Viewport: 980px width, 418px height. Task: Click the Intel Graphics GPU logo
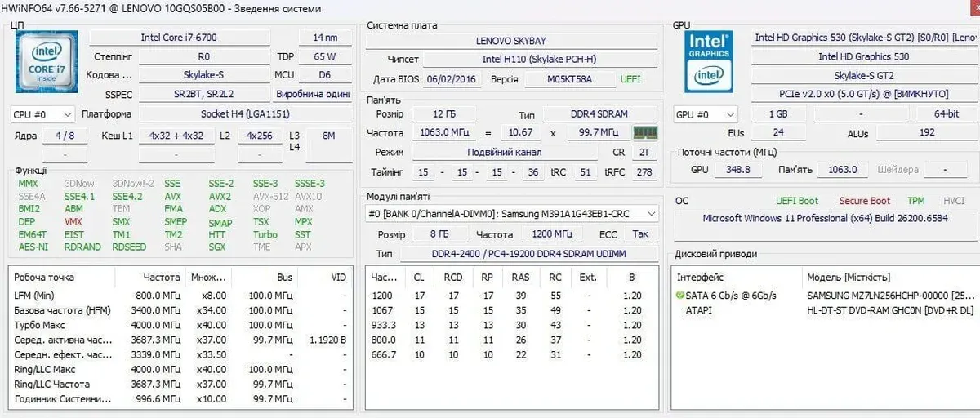click(708, 60)
